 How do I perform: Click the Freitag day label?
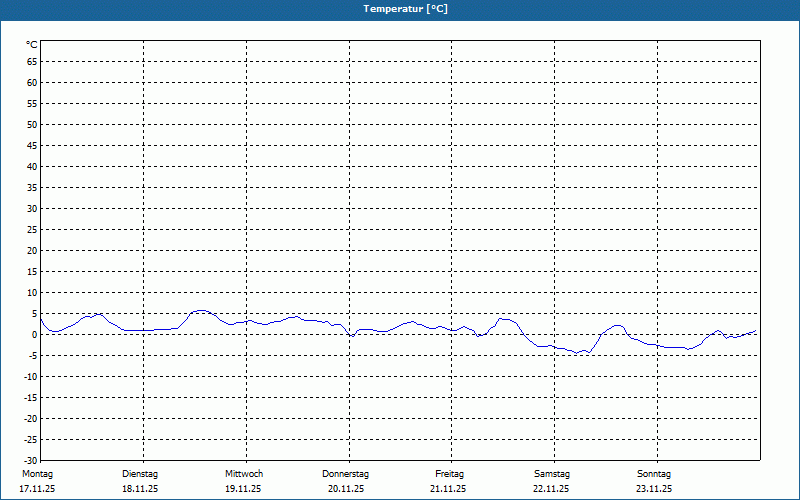449,474
